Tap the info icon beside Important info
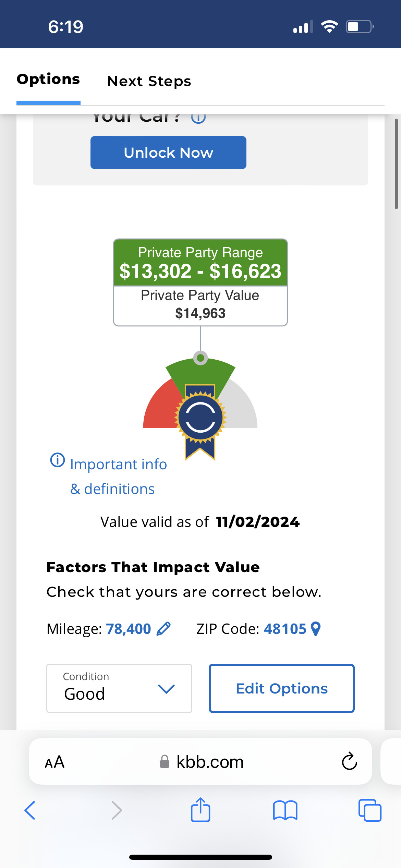Viewport: 401px width, 868px height. pyautogui.click(x=58, y=460)
